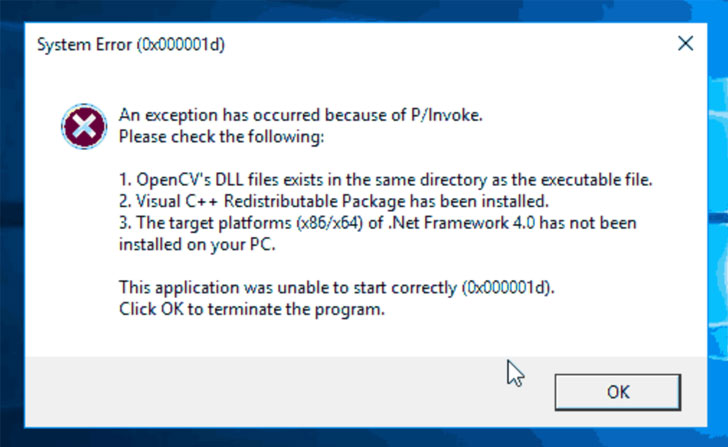Click the target platforms (x86/x64) line
Image resolution: width=728 pixels, height=447 pixels.
pyautogui.click(x=377, y=222)
